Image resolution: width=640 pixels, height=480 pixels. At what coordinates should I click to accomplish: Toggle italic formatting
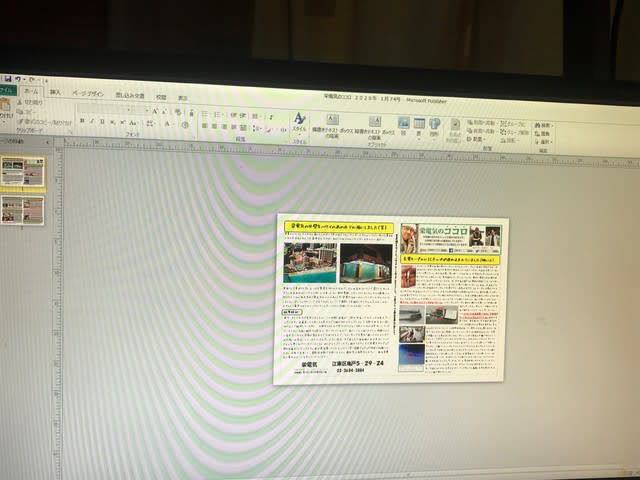tap(92, 121)
